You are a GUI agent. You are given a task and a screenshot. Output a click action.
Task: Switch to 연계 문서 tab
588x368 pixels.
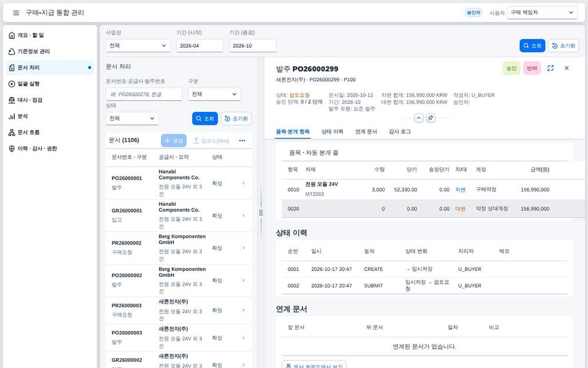tap(366, 132)
